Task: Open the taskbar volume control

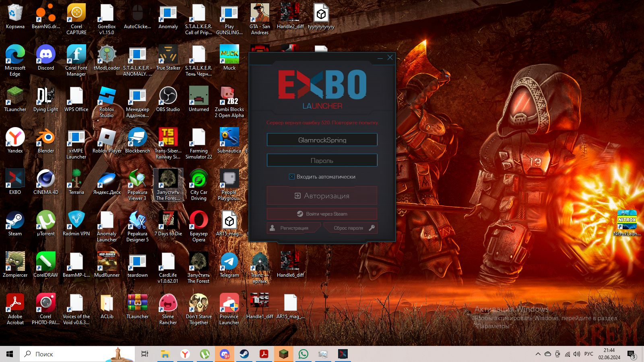Action: 577,354
